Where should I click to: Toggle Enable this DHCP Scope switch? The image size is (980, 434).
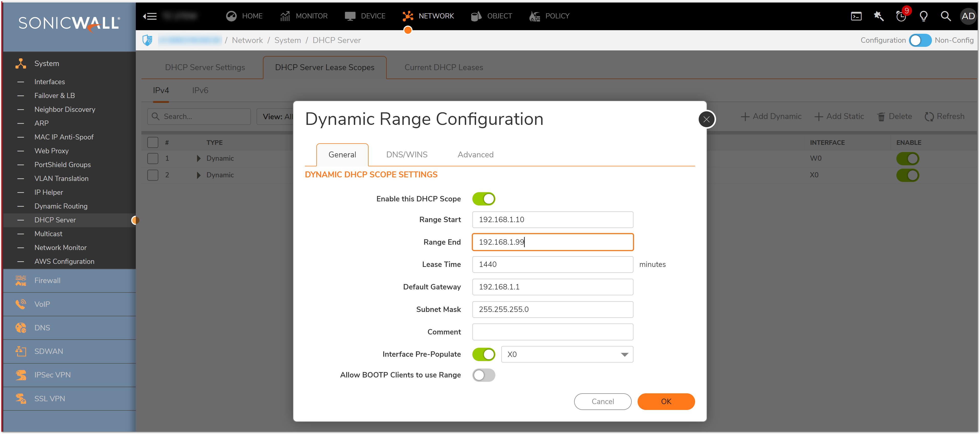click(x=484, y=199)
